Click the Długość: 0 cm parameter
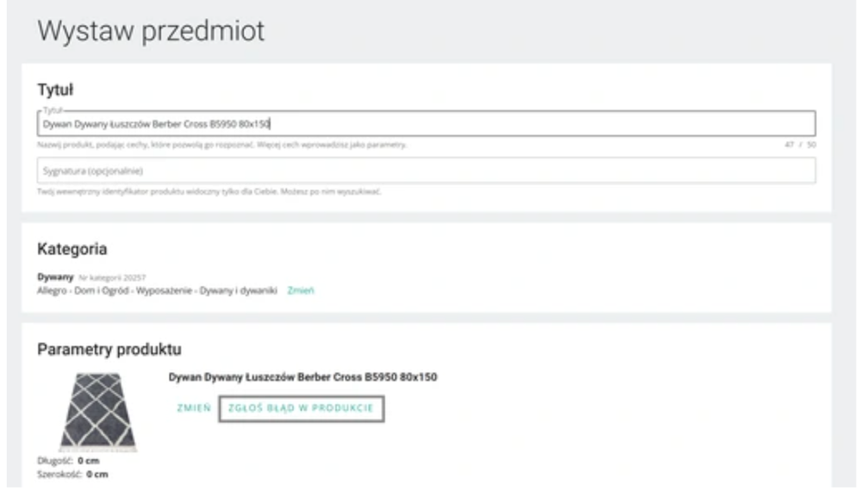Screen dimensions: 860x504 pyautogui.click(x=69, y=461)
